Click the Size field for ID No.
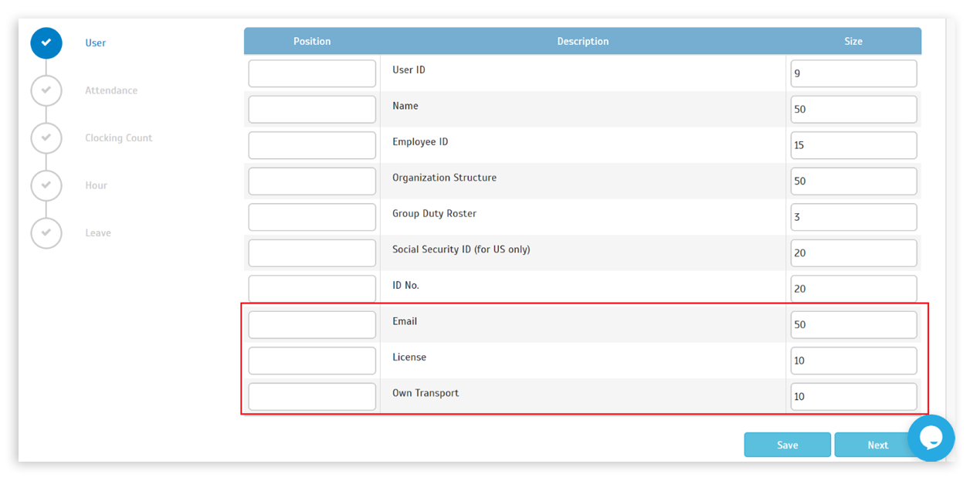This screenshot has width=980, height=481. point(854,289)
